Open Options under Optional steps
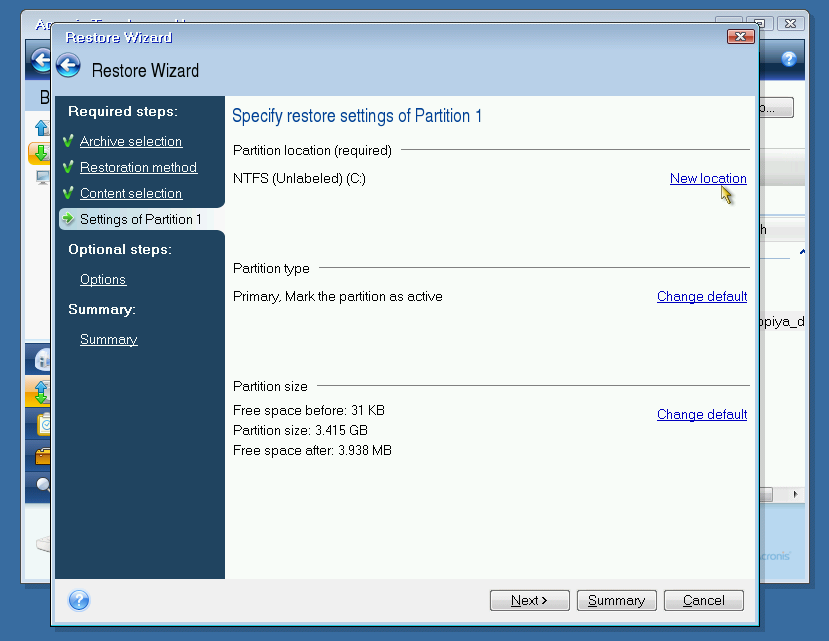829x641 pixels. [x=103, y=280]
